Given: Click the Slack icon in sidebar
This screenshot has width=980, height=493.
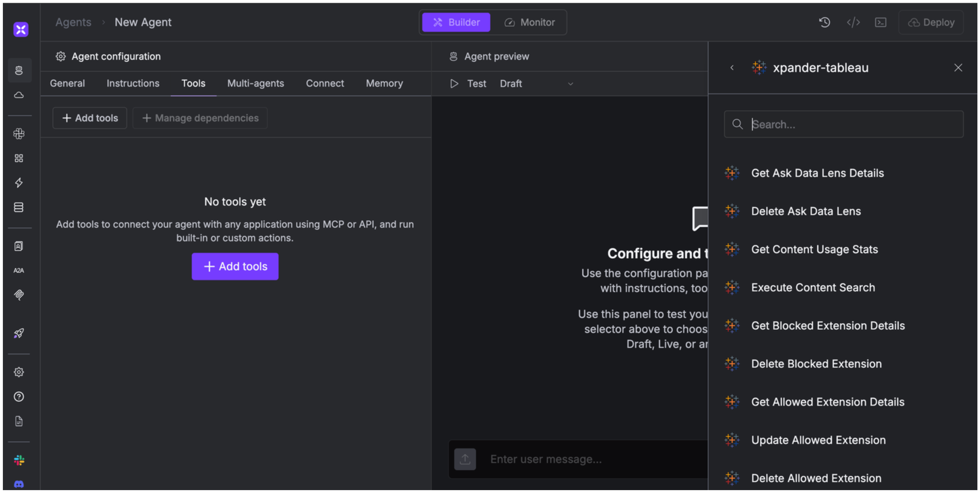Looking at the screenshot, I should 19,460.
